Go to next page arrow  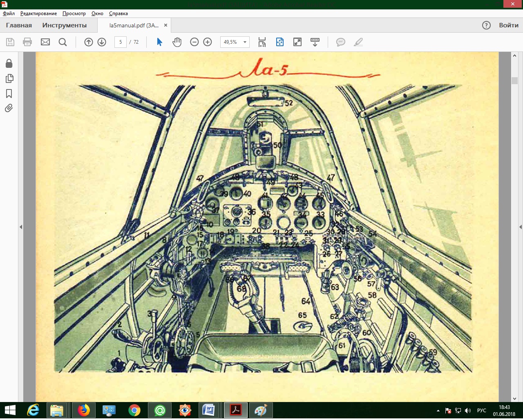(x=102, y=42)
